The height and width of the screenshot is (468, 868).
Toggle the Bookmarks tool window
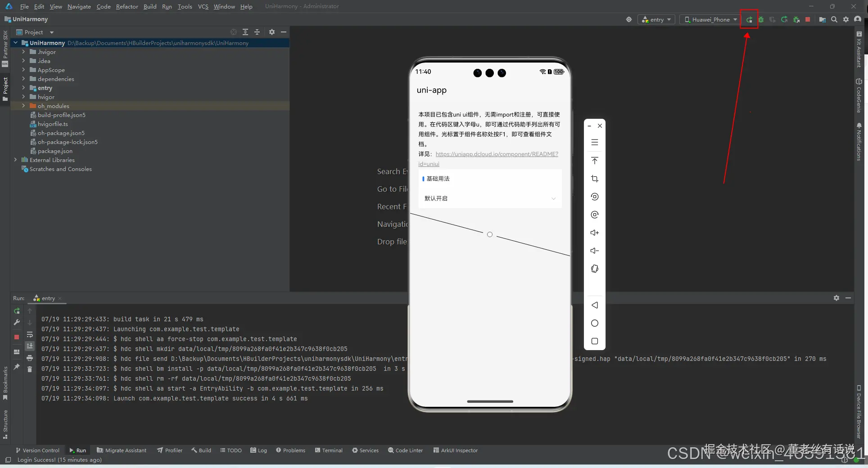click(x=5, y=383)
